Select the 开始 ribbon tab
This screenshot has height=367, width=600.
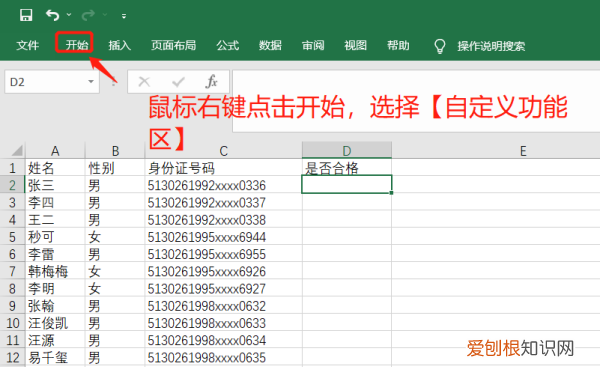click(76, 45)
